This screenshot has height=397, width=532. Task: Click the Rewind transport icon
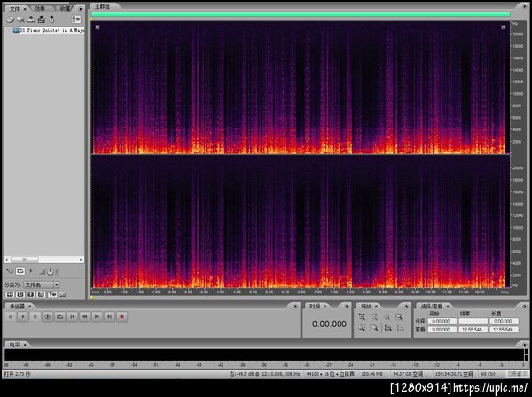click(x=84, y=316)
